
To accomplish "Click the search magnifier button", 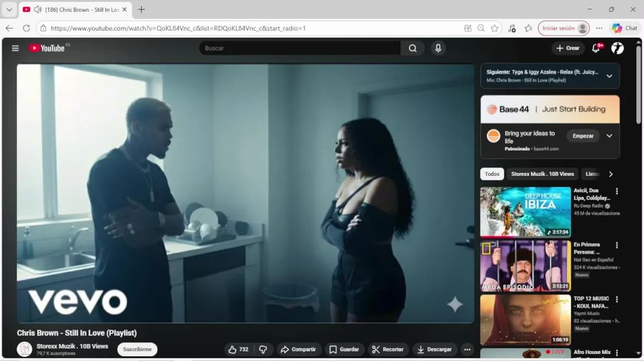I will coord(413,48).
